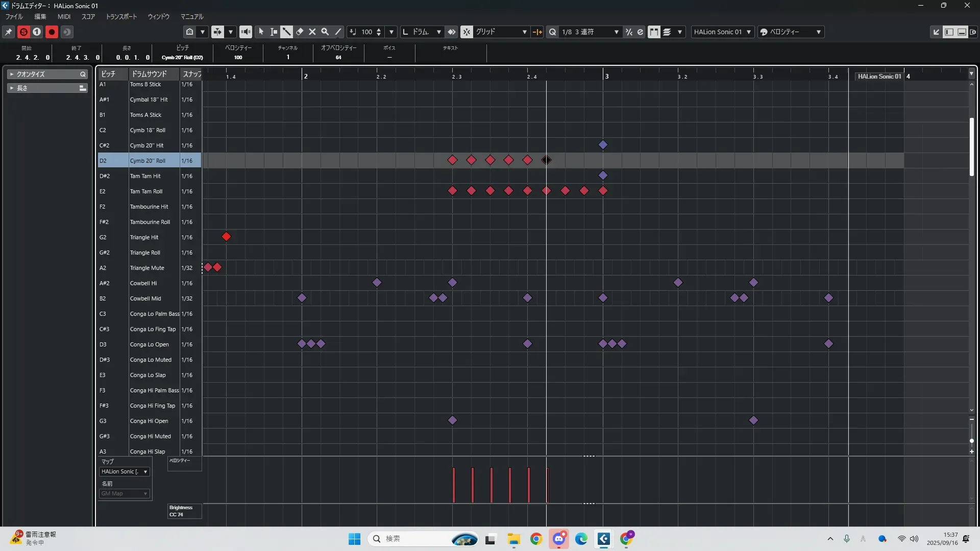Image resolution: width=980 pixels, height=551 pixels.
Task: Select the Drumstick tool
Action: [x=287, y=32]
